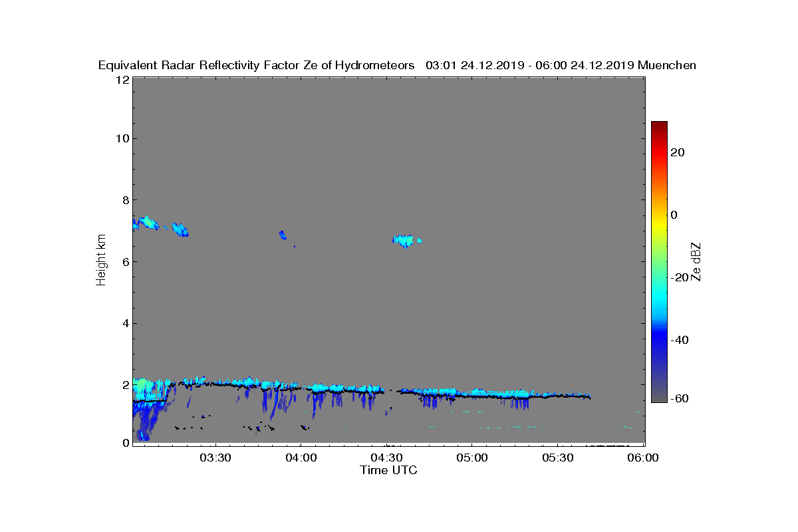Click the Ze dBZ colorbar label
Image resolution: width=798 pixels, height=532 pixels.
pos(696,262)
